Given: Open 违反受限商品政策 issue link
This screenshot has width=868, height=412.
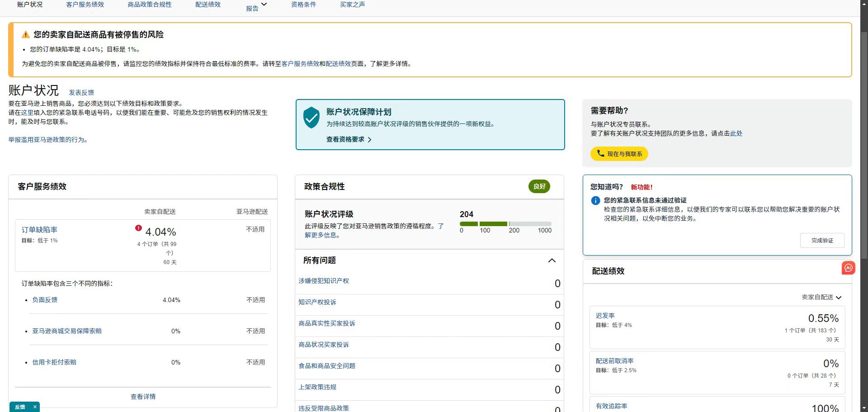Looking at the screenshot, I should [324, 408].
